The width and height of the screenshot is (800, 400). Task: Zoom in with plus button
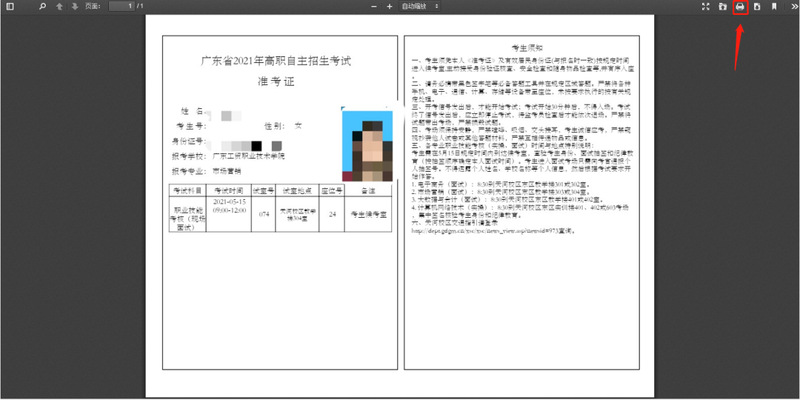[387, 6]
